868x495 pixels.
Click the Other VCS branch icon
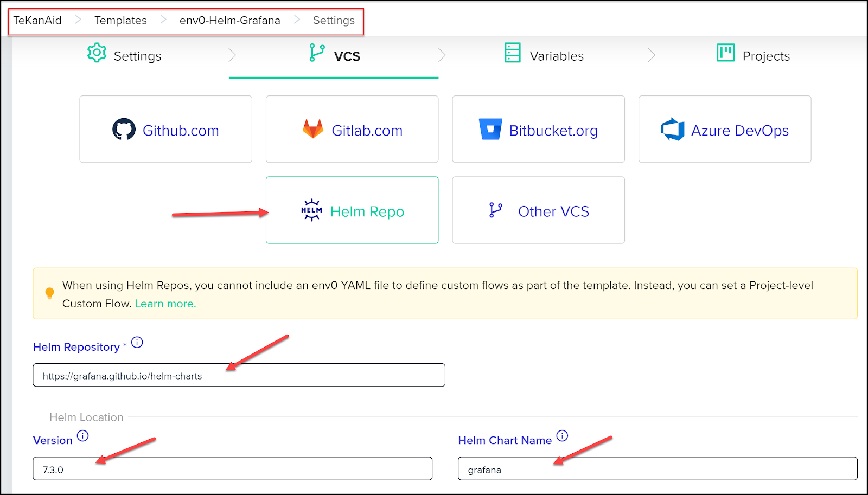click(496, 210)
